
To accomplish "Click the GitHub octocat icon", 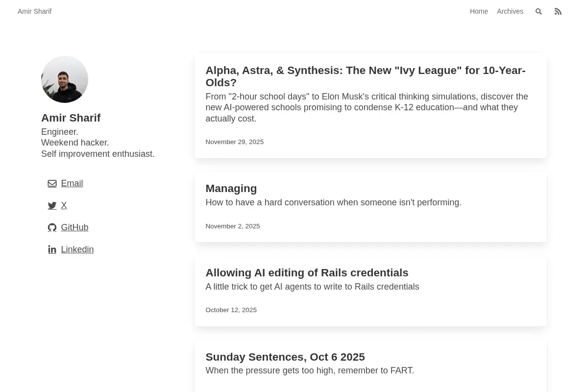I will click(52, 228).
